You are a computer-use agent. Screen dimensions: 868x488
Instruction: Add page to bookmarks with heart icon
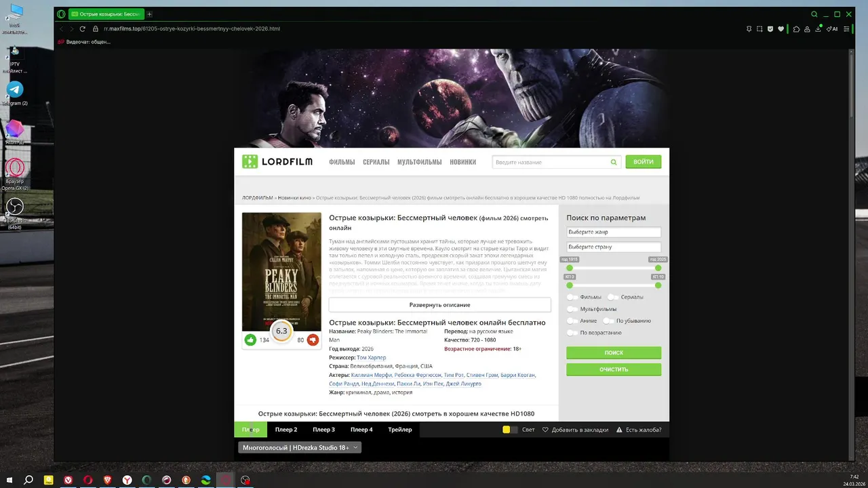click(x=781, y=29)
